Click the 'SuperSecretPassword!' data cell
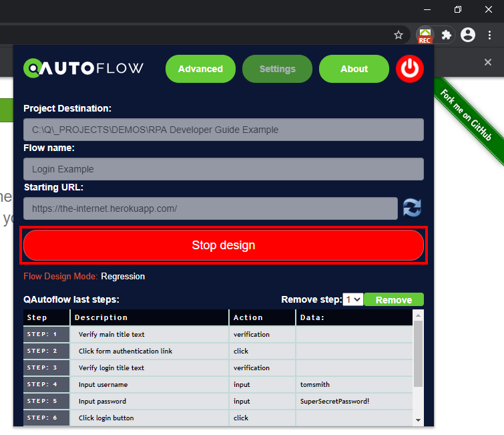Screen dimensions: 504x435 pos(354,401)
